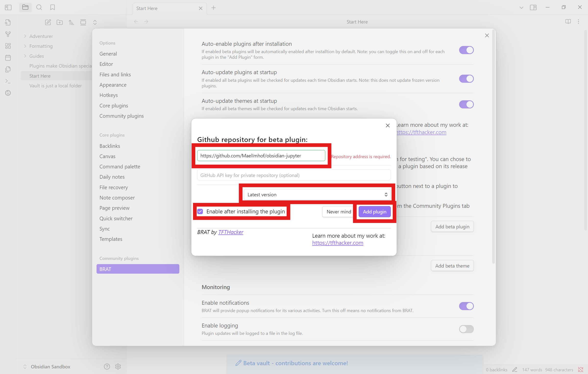Image resolution: width=588 pixels, height=374 pixels.
Task: Open new tab plus icon
Action: tap(213, 8)
